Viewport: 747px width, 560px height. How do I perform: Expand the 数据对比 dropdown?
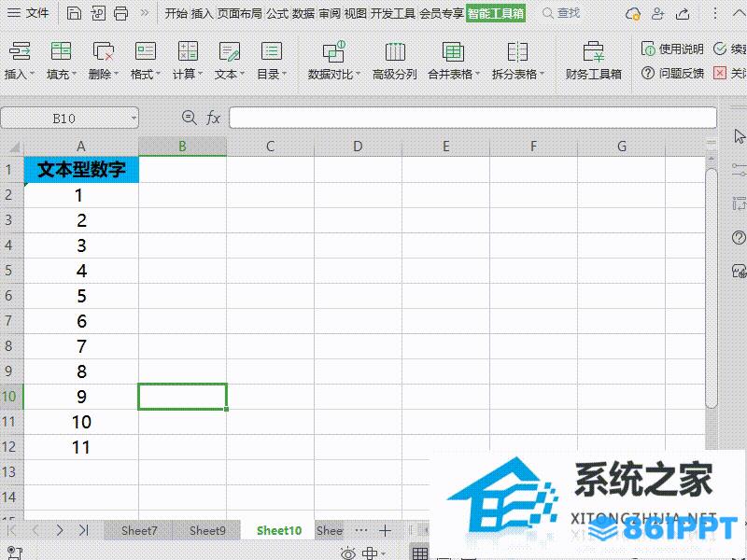click(x=333, y=74)
